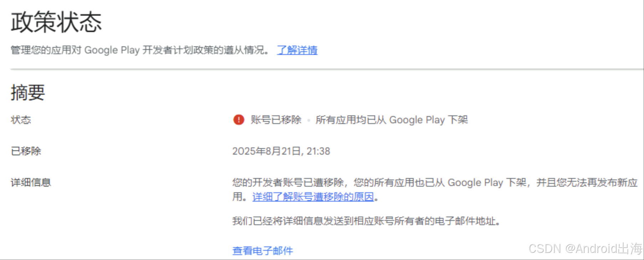Select the 账号已移除 status text
The height and width of the screenshot is (260, 644).
point(276,120)
